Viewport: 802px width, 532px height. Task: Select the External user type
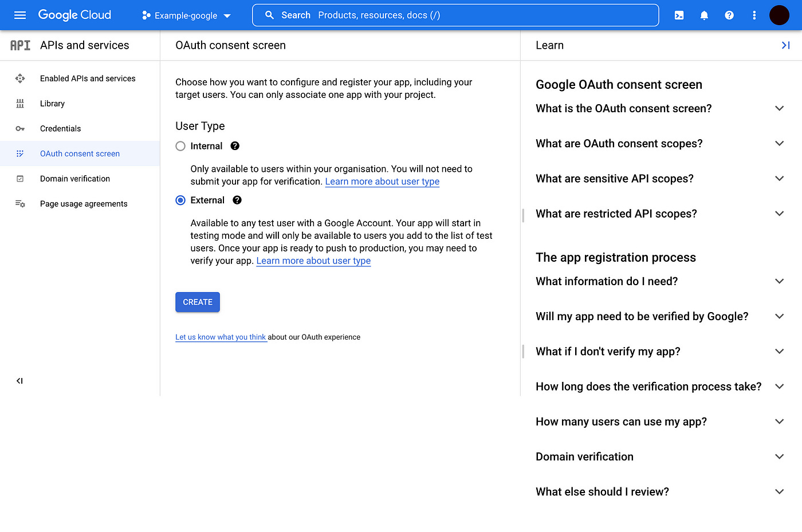pos(180,200)
